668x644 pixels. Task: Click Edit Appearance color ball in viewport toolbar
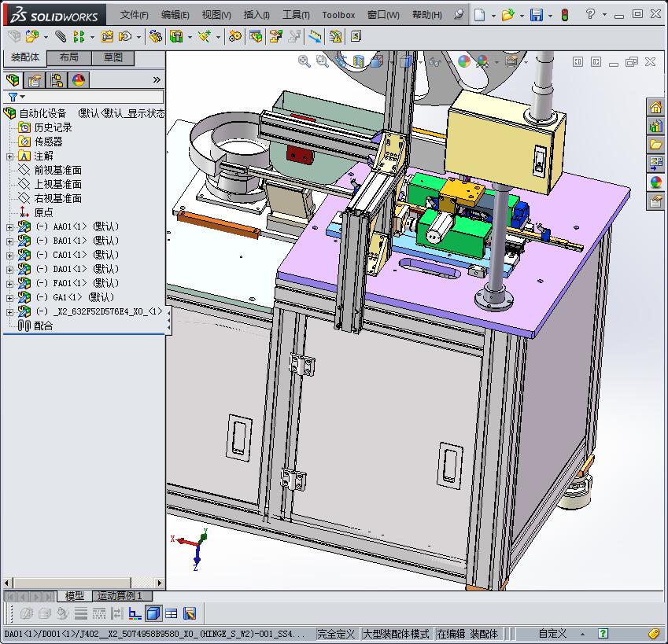click(464, 61)
